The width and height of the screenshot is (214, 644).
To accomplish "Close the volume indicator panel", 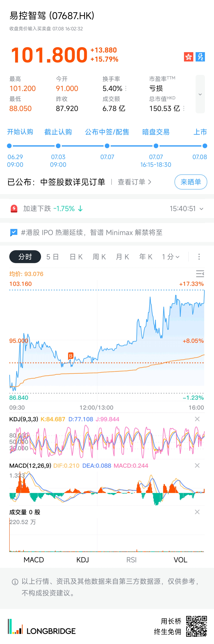I will [x=197, y=512].
